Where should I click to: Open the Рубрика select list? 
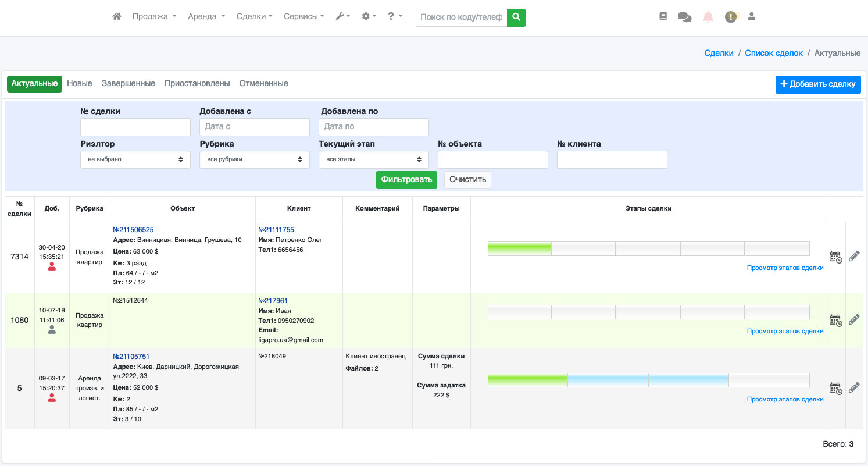254,159
